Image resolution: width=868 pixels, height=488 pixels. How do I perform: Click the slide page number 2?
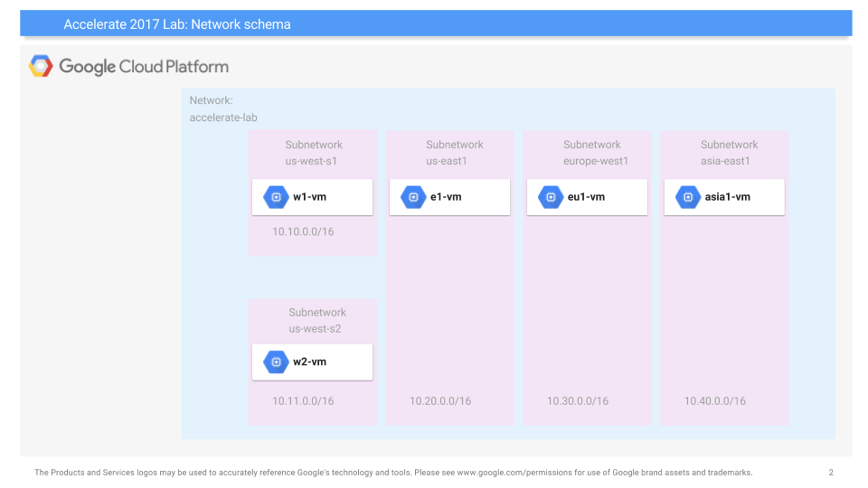coord(831,473)
